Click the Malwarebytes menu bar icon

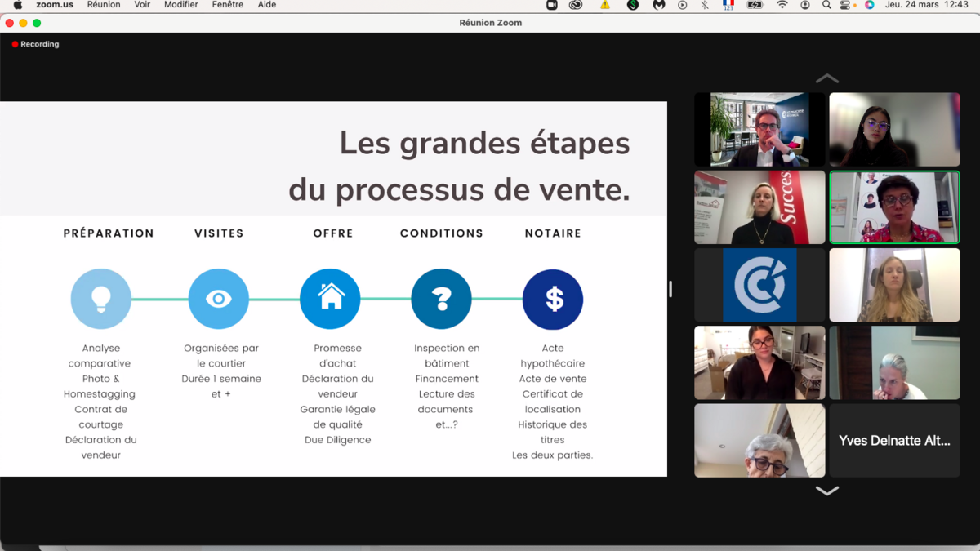pos(658,5)
